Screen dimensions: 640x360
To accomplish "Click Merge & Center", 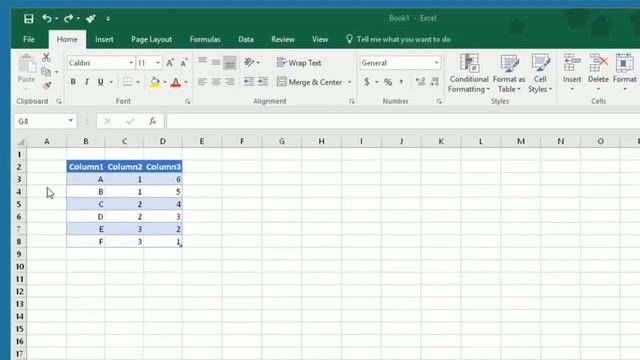I will pyautogui.click(x=310, y=82).
